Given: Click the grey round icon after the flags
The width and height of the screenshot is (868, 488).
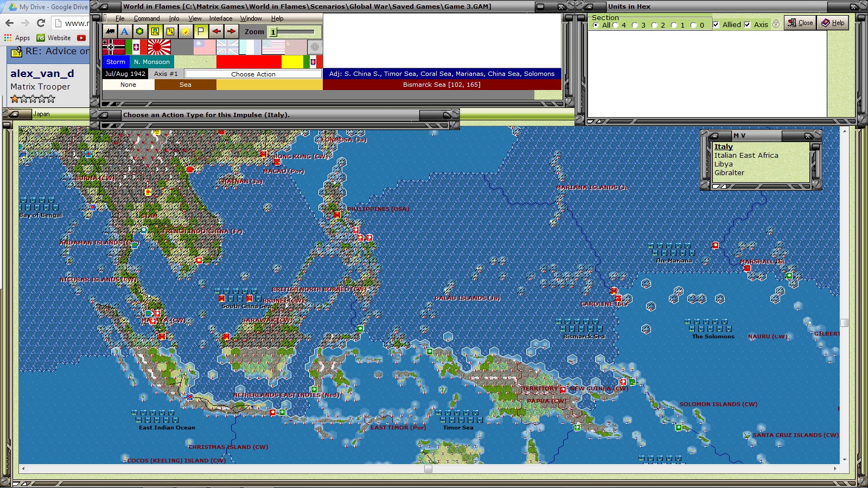Looking at the screenshot, I should click(x=315, y=47).
